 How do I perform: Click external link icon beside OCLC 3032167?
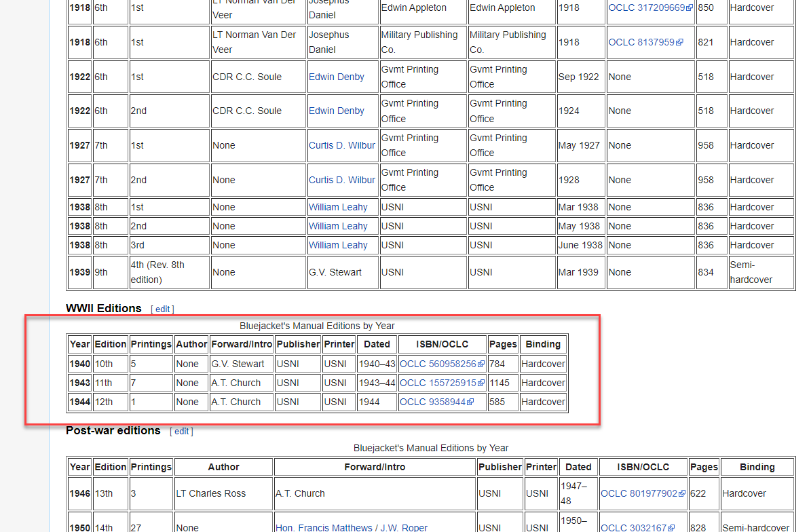(671, 528)
